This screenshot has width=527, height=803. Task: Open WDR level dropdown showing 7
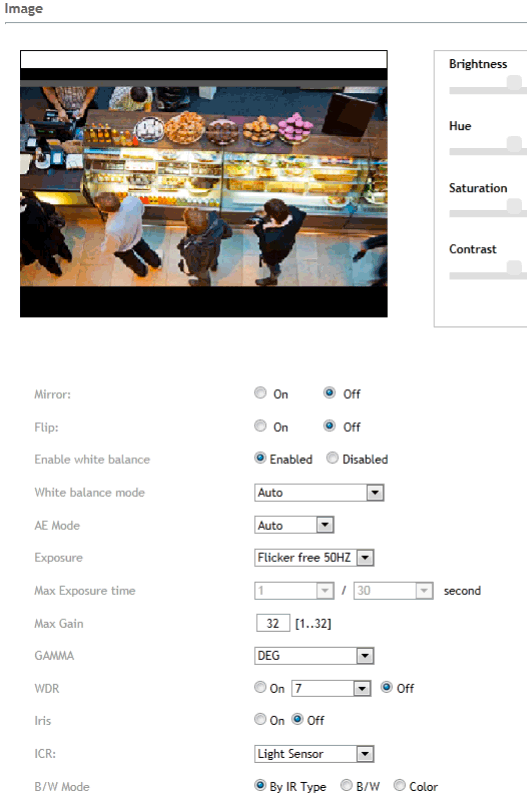331,688
